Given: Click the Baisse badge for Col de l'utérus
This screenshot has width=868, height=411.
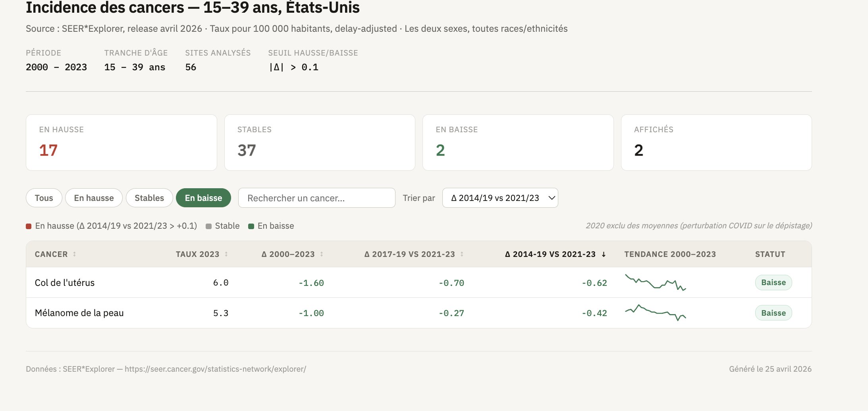Looking at the screenshot, I should [773, 282].
